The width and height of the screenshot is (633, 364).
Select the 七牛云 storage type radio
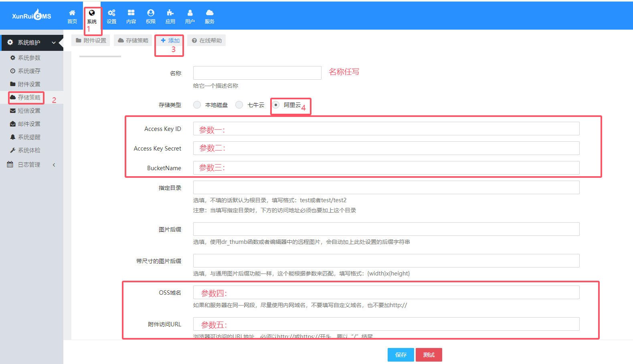(x=239, y=105)
